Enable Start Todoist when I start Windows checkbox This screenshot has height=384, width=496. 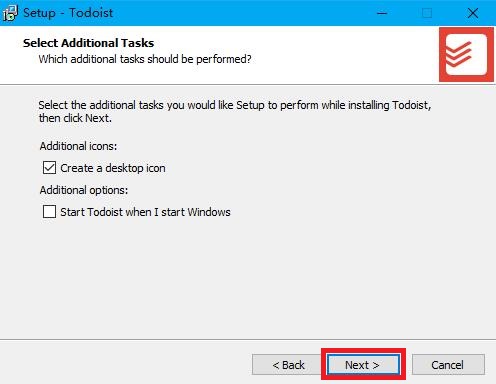(x=49, y=211)
